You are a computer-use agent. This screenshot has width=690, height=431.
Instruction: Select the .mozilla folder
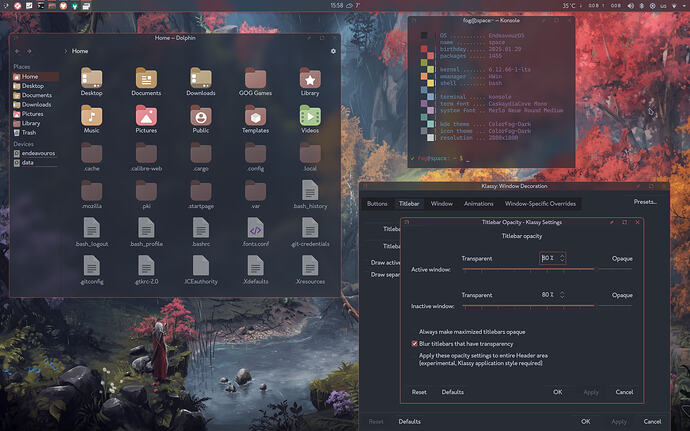(x=92, y=195)
